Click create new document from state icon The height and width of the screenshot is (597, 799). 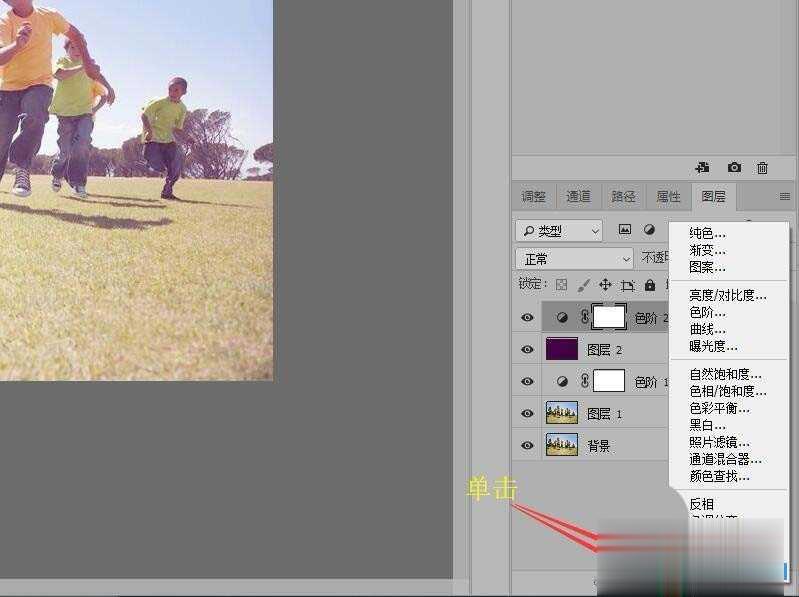[x=703, y=167]
